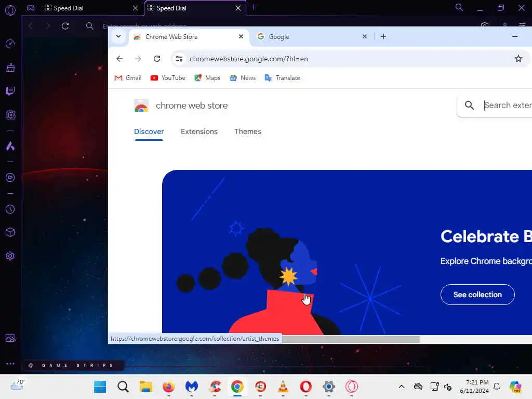Open a new tab in Chrome
The width and height of the screenshot is (532, 399).
[383, 37]
